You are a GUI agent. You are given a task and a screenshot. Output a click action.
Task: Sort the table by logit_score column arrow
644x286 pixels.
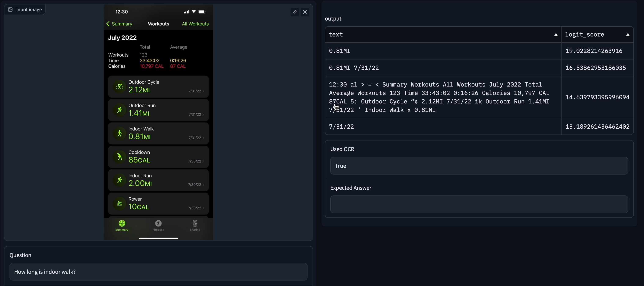point(628,35)
